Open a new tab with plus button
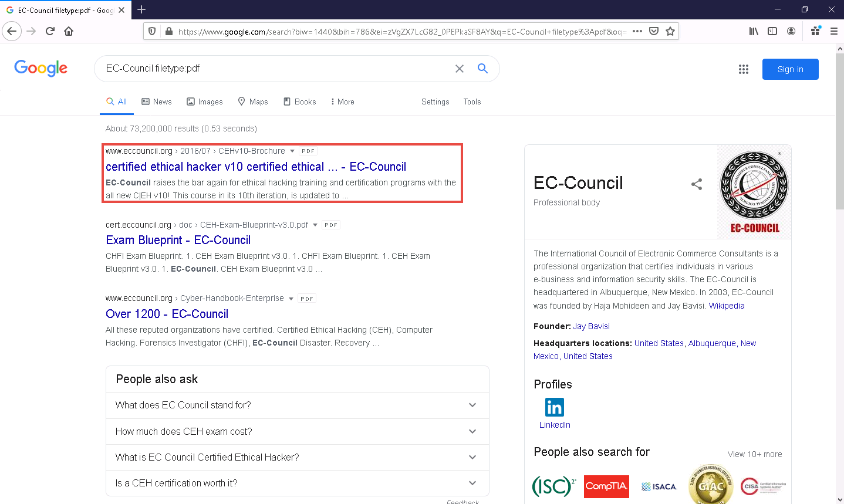The width and height of the screenshot is (844, 504). 141,9
